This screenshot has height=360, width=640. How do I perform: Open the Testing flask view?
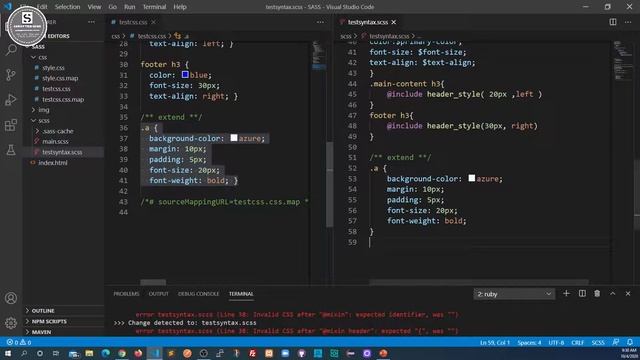point(11,150)
